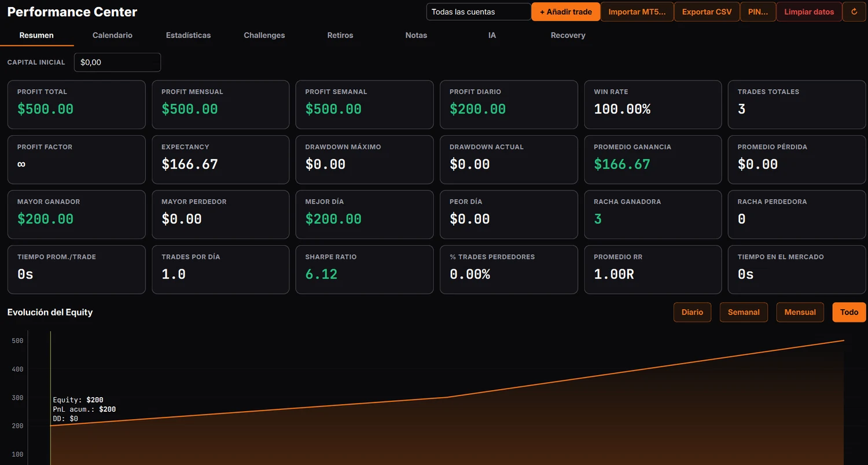This screenshot has width=868, height=465.
Task: Click the Drawdown Máximo $0.00 value
Action: click(325, 164)
